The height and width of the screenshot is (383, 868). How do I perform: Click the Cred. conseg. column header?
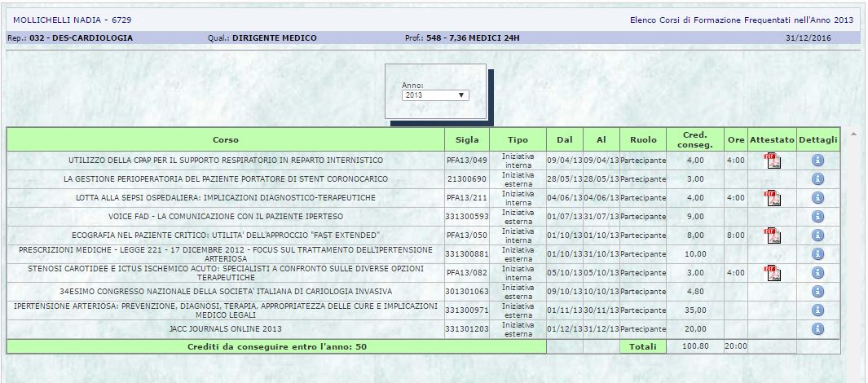(x=695, y=140)
